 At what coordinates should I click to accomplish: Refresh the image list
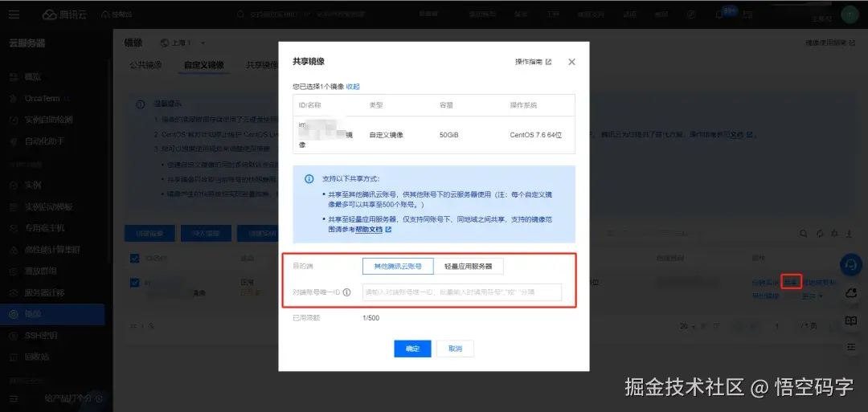(820, 234)
